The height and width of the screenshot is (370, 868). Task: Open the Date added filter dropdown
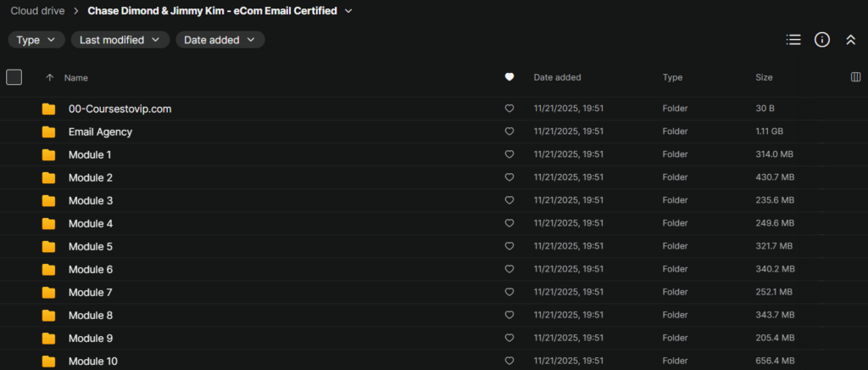pyautogui.click(x=220, y=40)
